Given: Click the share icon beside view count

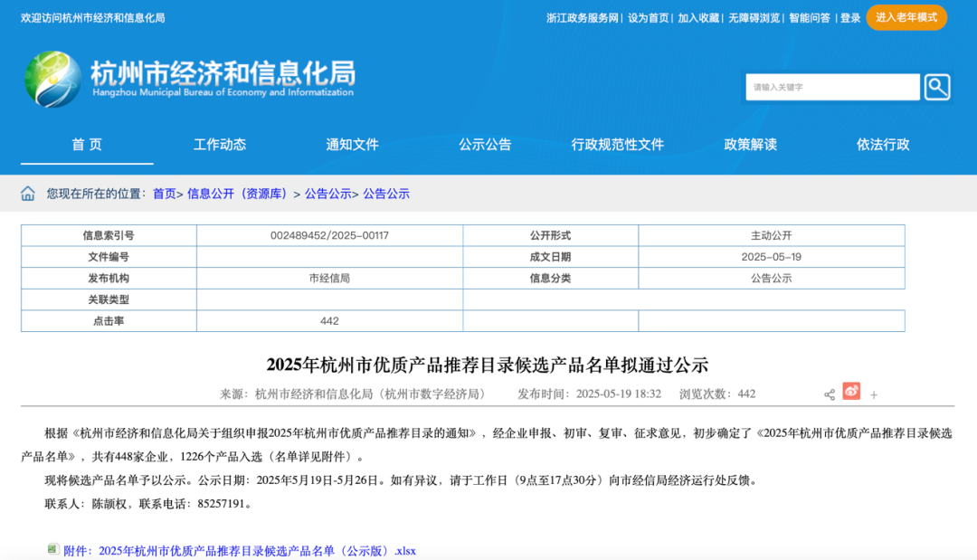Looking at the screenshot, I should (x=830, y=395).
